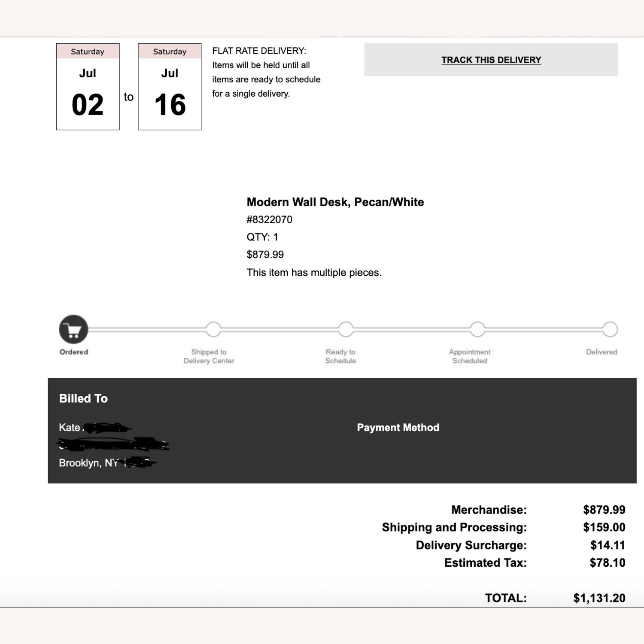The width and height of the screenshot is (644, 644).
Task: Click the Jul 16 calendar date card
Action: click(x=170, y=87)
